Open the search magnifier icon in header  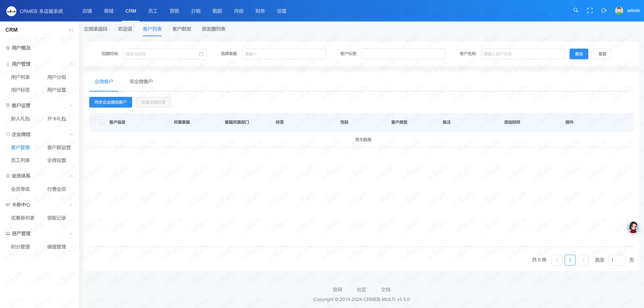576,10
